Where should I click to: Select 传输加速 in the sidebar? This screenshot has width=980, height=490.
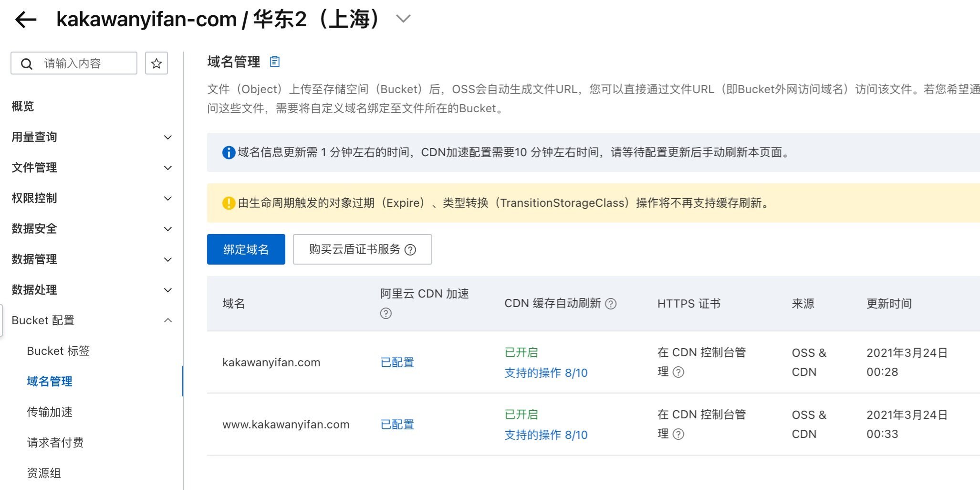[x=50, y=412]
